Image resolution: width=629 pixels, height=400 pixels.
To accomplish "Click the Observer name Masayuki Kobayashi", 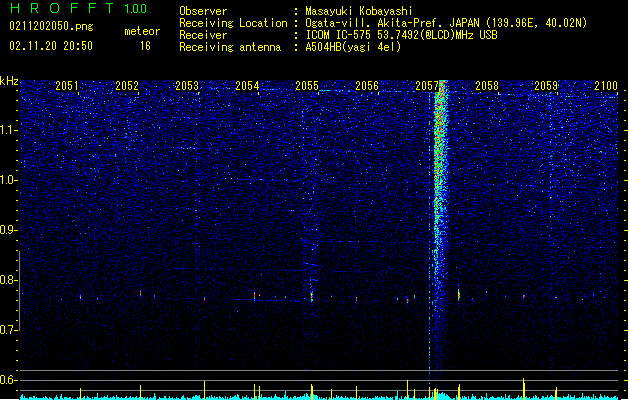I will click(359, 11).
